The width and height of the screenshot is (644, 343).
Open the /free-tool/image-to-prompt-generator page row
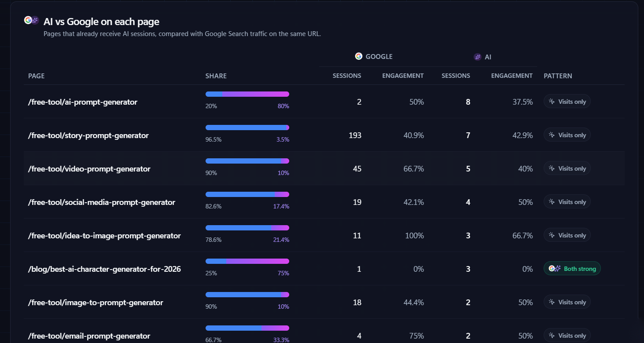[324, 302]
